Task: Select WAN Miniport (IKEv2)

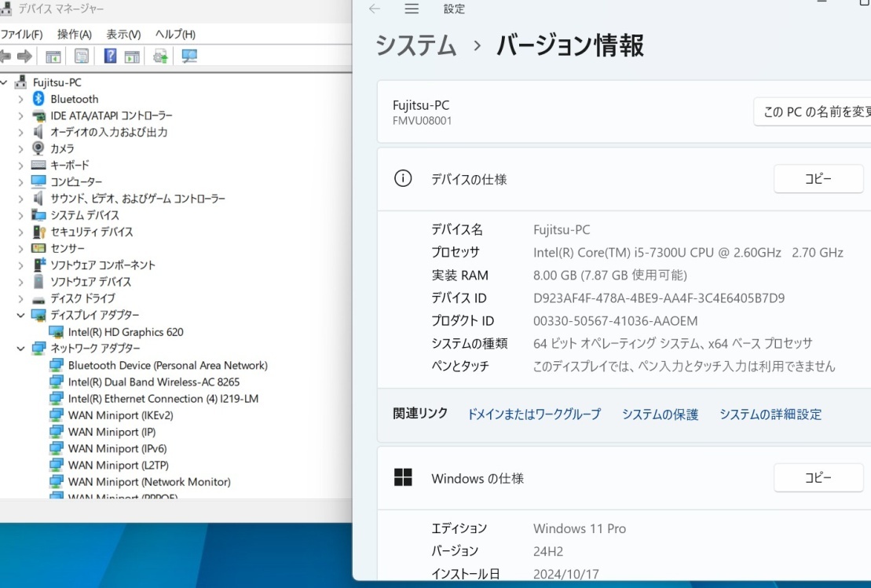Action: [x=120, y=415]
